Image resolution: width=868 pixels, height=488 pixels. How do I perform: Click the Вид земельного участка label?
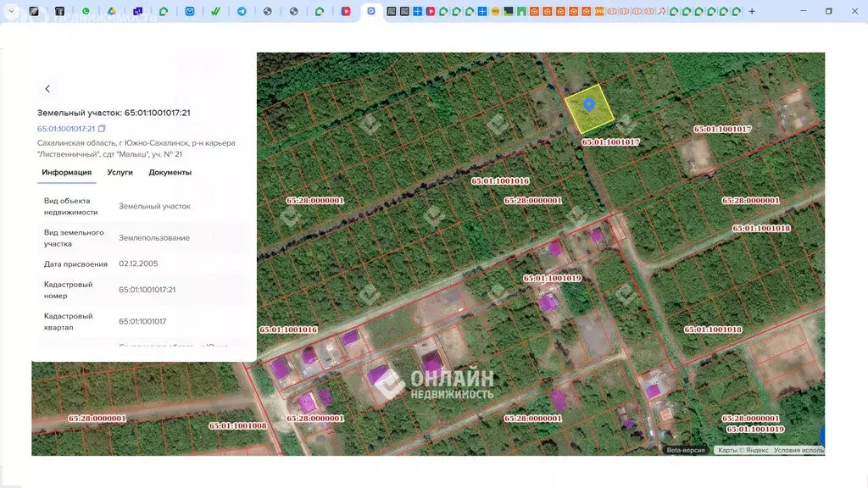click(x=74, y=238)
